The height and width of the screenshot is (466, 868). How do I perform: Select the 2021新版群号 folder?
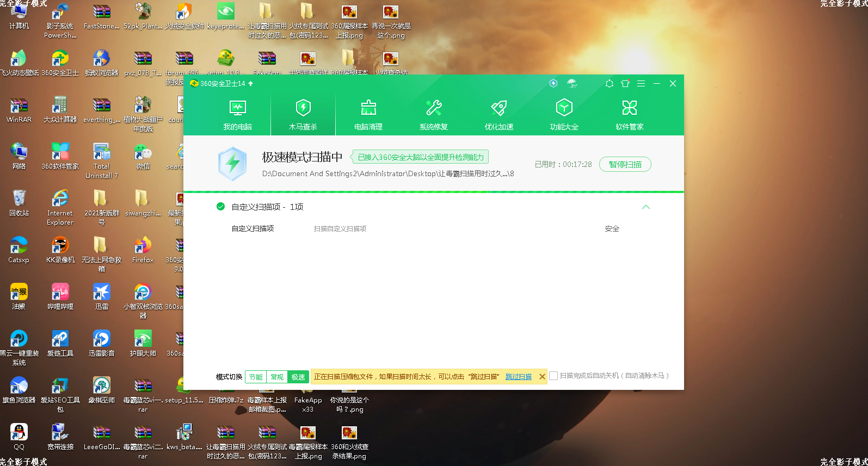click(x=102, y=208)
